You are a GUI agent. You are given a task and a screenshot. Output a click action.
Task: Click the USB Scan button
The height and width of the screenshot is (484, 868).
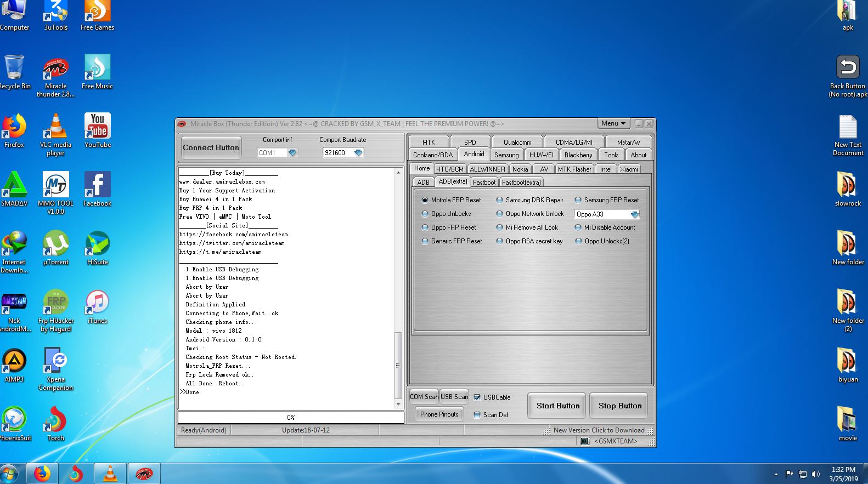(454, 397)
